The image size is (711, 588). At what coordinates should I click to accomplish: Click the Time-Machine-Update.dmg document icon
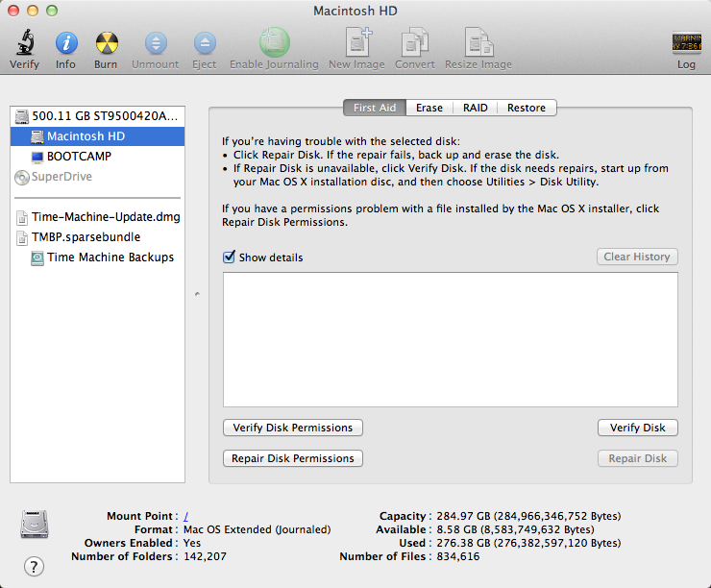(22, 217)
